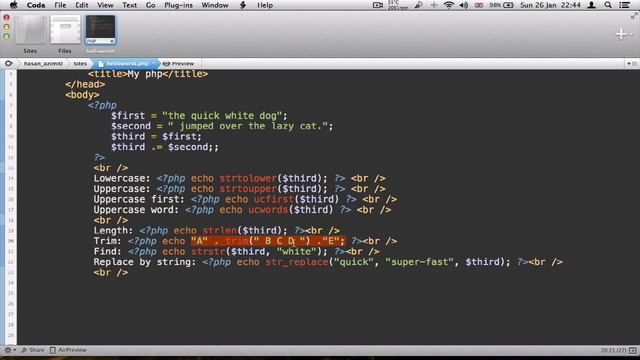
Task: Click the user account icon in menu bar
Action: coord(591,5)
